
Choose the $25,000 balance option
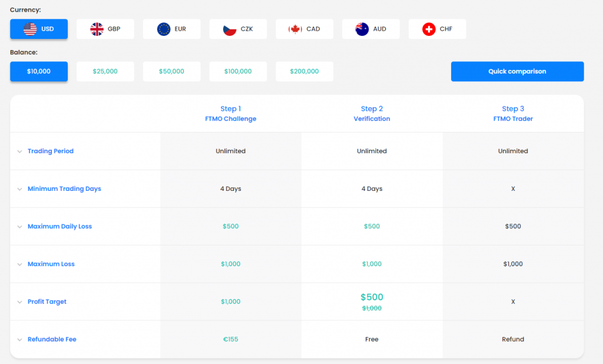pos(105,71)
